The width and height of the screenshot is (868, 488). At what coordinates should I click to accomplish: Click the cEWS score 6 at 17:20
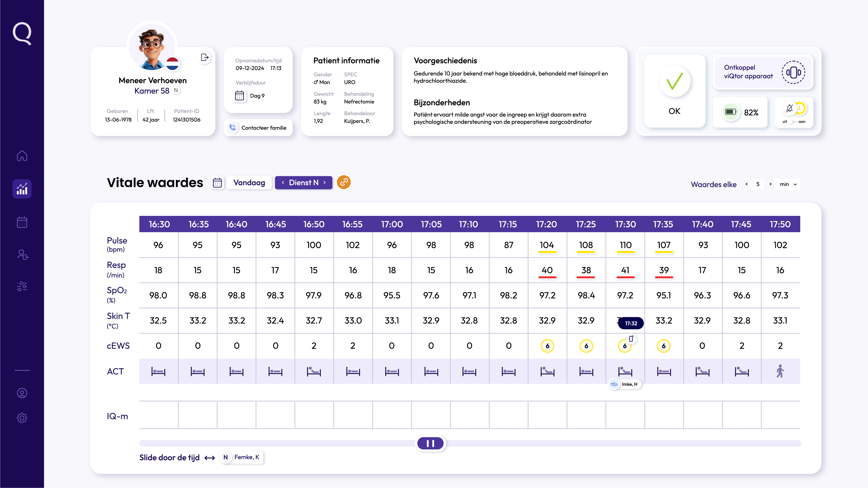point(547,346)
